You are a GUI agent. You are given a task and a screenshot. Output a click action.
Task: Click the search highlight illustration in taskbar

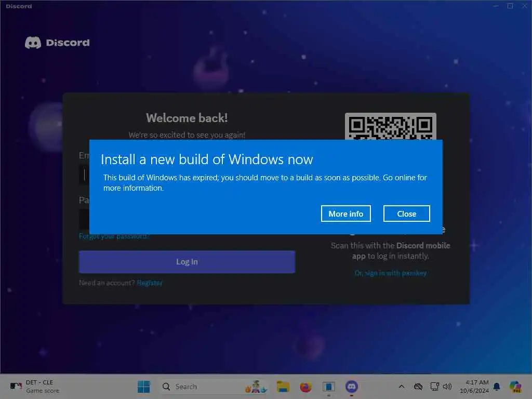pos(256,387)
